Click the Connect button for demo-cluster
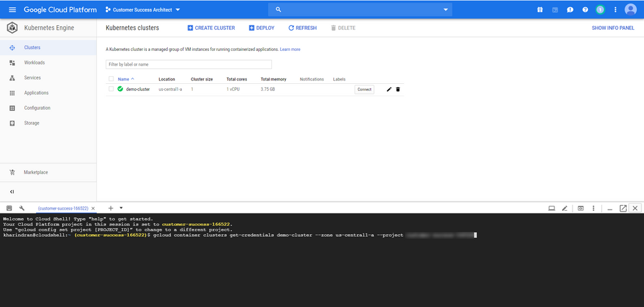Screen dimensions: 644x307 [x=364, y=89]
